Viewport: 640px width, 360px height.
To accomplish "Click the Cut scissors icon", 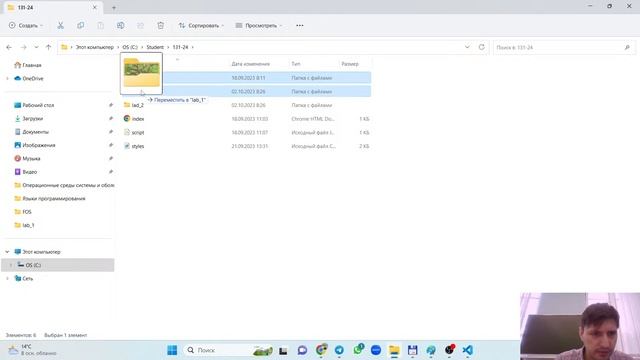I will point(60,25).
